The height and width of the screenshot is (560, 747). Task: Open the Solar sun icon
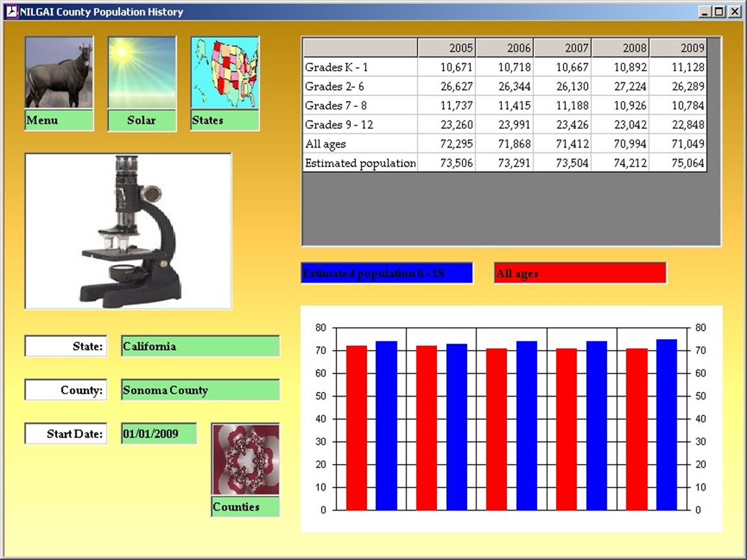coord(141,73)
